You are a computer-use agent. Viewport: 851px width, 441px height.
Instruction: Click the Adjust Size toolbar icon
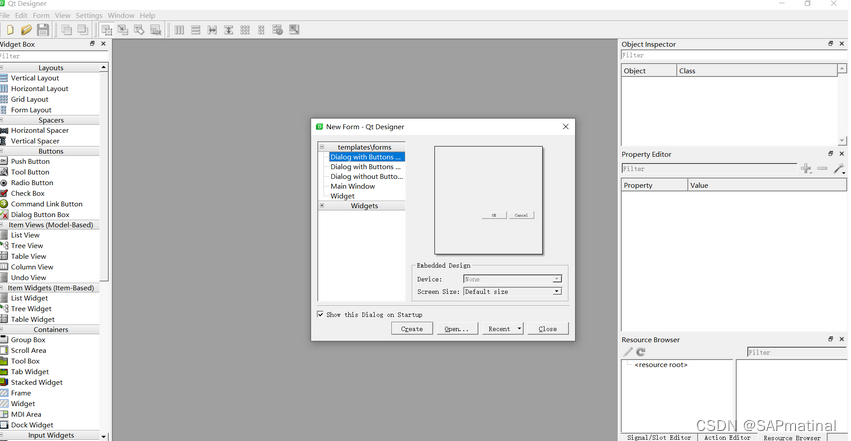pyautogui.click(x=294, y=30)
